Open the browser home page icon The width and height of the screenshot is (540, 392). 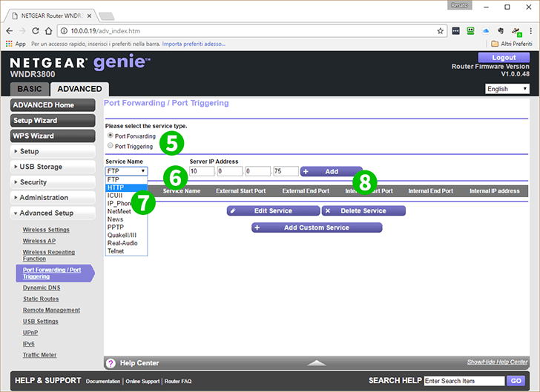point(48,31)
